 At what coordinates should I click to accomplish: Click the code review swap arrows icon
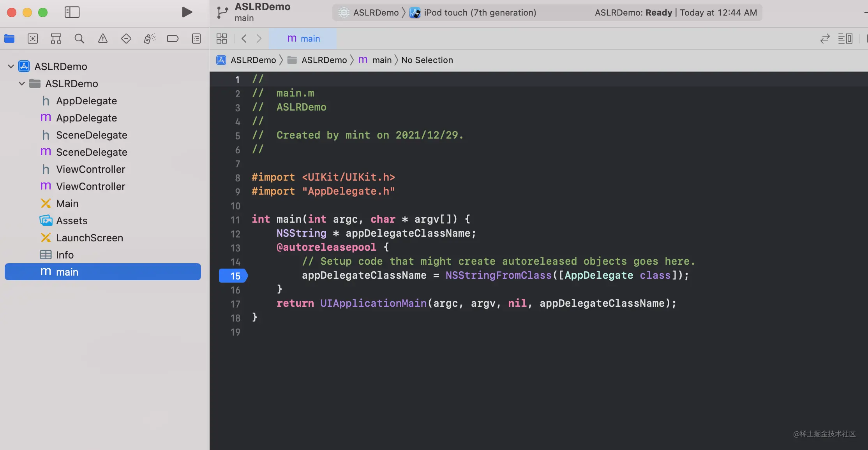(x=825, y=39)
